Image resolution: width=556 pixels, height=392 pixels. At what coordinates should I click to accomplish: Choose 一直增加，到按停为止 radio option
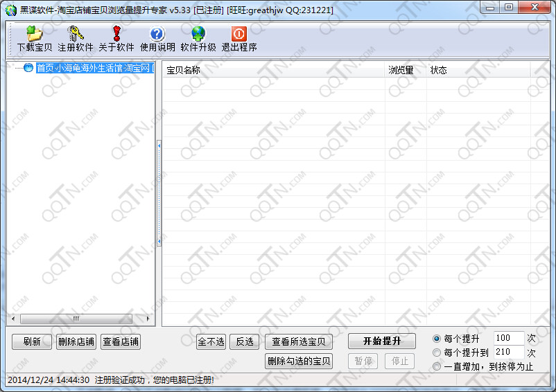[437, 366]
